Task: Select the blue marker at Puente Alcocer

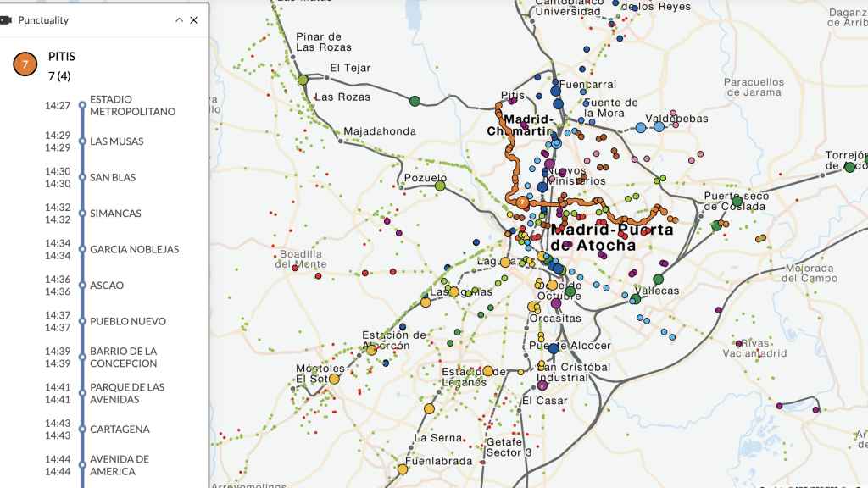Action: [x=554, y=349]
